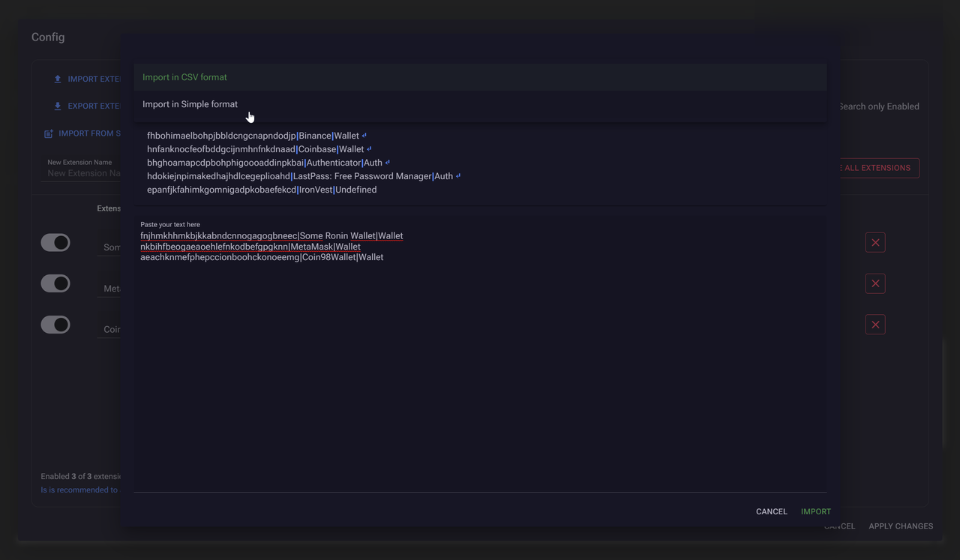Delete the first extension with red X
The image size is (960, 560).
[x=874, y=243]
